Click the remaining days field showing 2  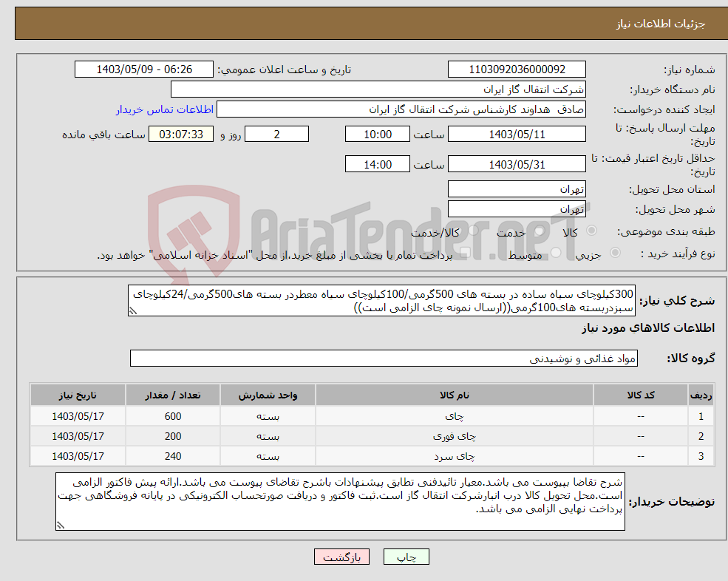point(276,135)
